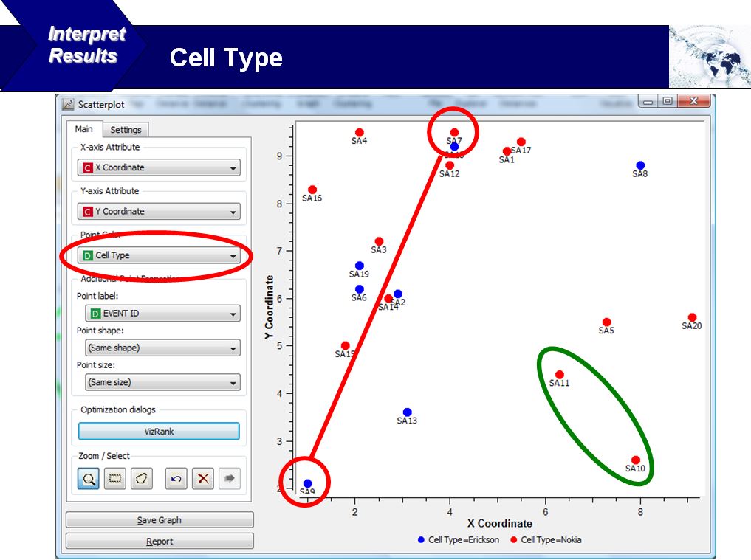Expand the Y Coordinate attribute dropdown
Viewport: 751px width, 560px height.
tap(160, 212)
